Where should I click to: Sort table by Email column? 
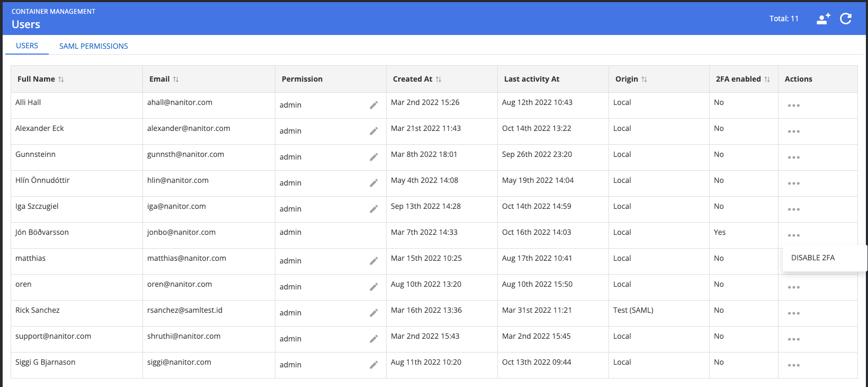point(176,80)
